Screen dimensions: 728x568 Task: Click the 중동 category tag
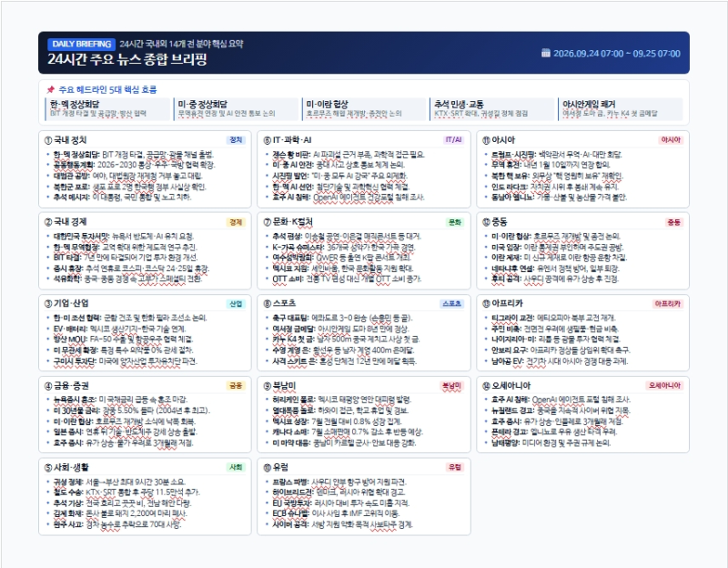[x=674, y=222]
